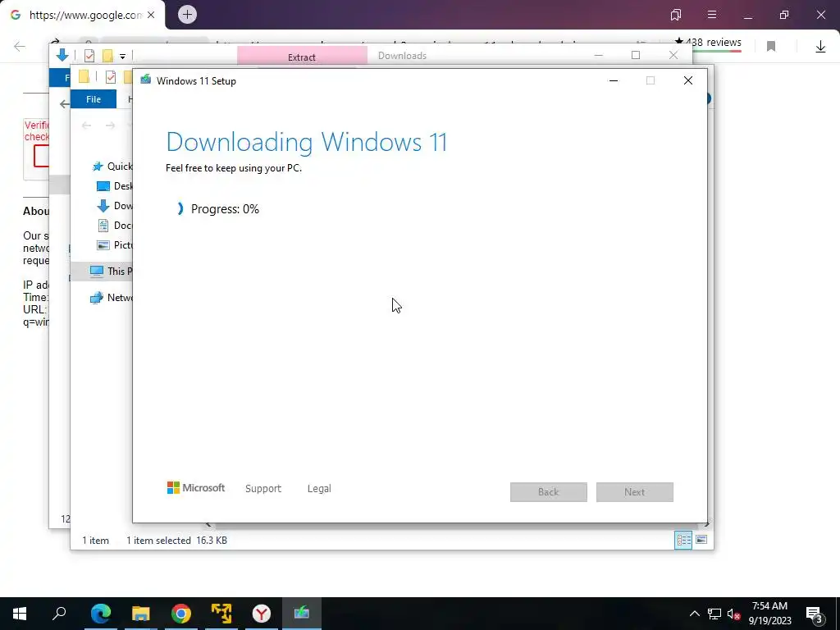This screenshot has width=840, height=630.
Task: Click the red verification checkbox on Google page
Action: 41,157
